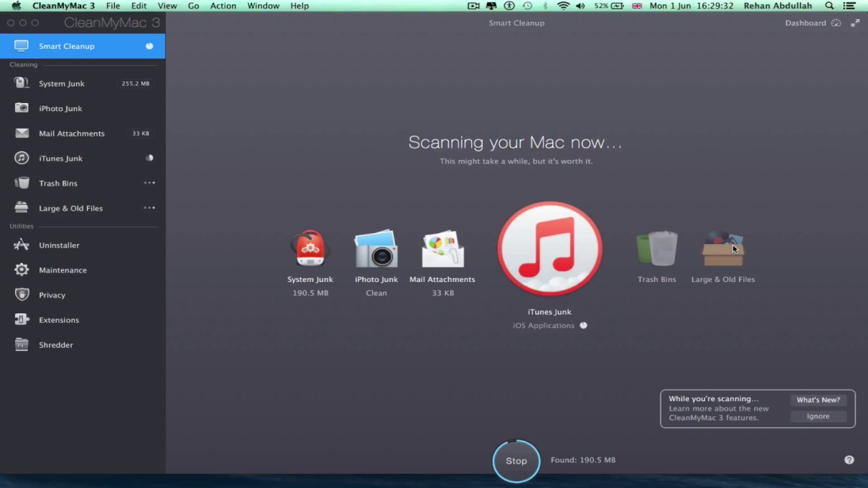Open the Time Machine menu bar icon
This screenshot has width=868, height=488.
pos(527,5)
